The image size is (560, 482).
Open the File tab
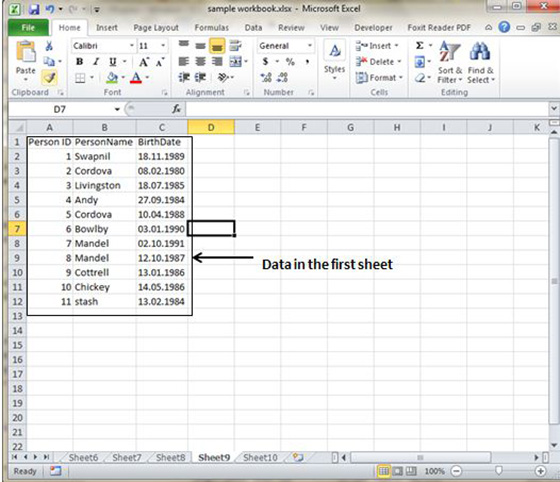click(28, 27)
